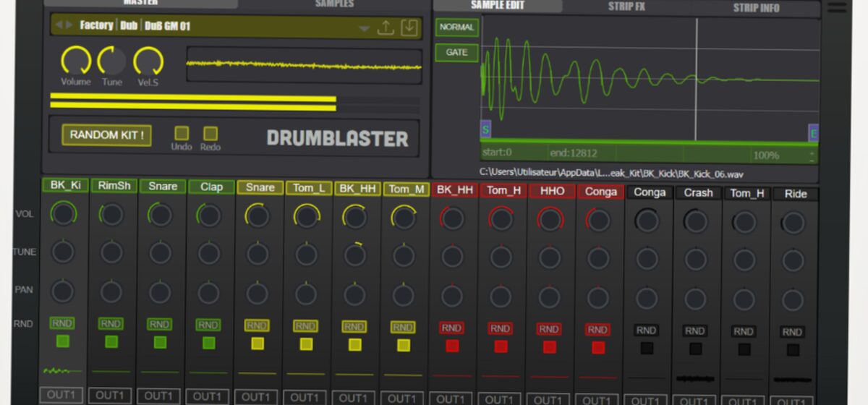Load the next preset with right arrow
Image resolution: width=868 pixels, height=405 pixels.
coord(69,26)
